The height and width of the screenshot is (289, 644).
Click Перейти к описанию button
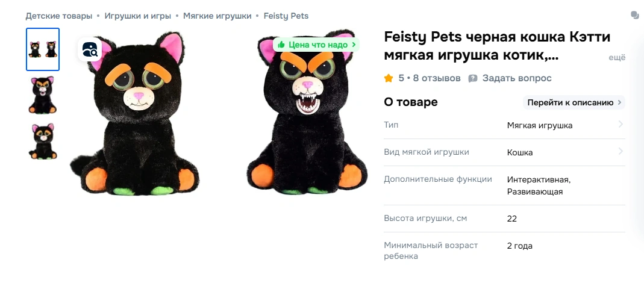pos(574,102)
